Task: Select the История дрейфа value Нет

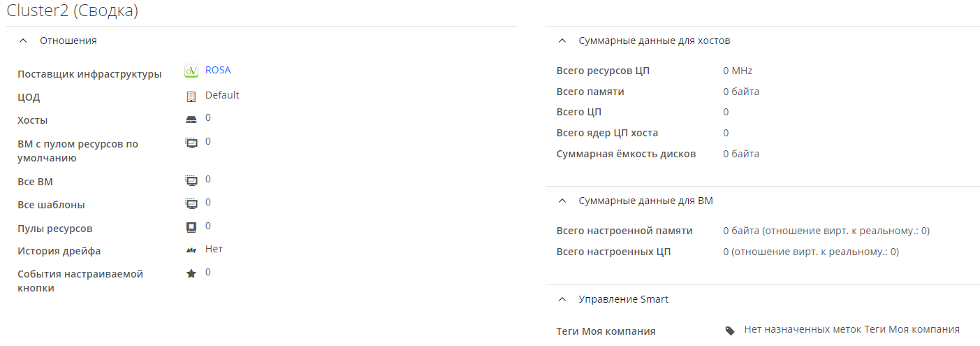Action: [214, 249]
